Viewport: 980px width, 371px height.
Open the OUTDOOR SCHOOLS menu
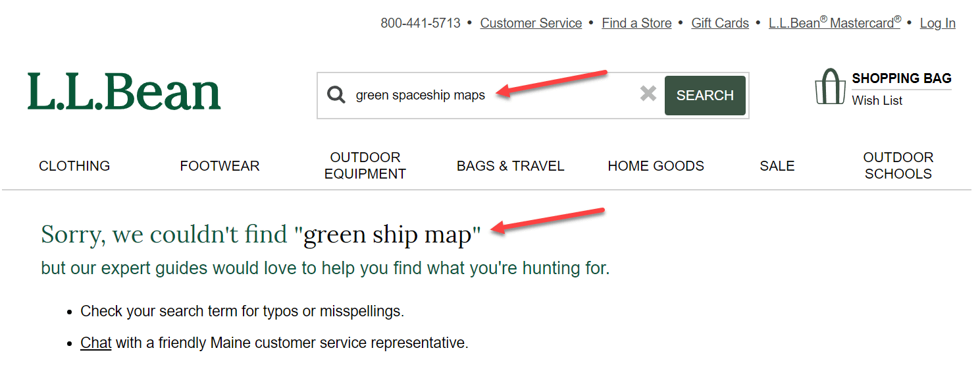pos(898,166)
